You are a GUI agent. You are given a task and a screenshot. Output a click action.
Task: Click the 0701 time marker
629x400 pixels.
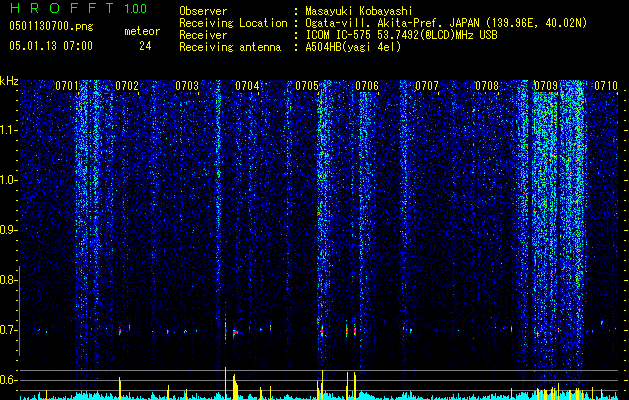point(67,86)
